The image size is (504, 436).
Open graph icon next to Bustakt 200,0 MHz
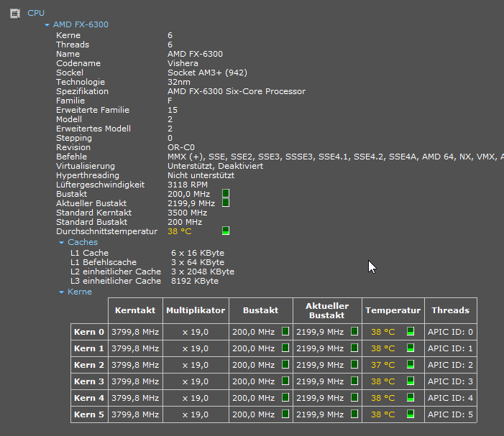[226, 193]
